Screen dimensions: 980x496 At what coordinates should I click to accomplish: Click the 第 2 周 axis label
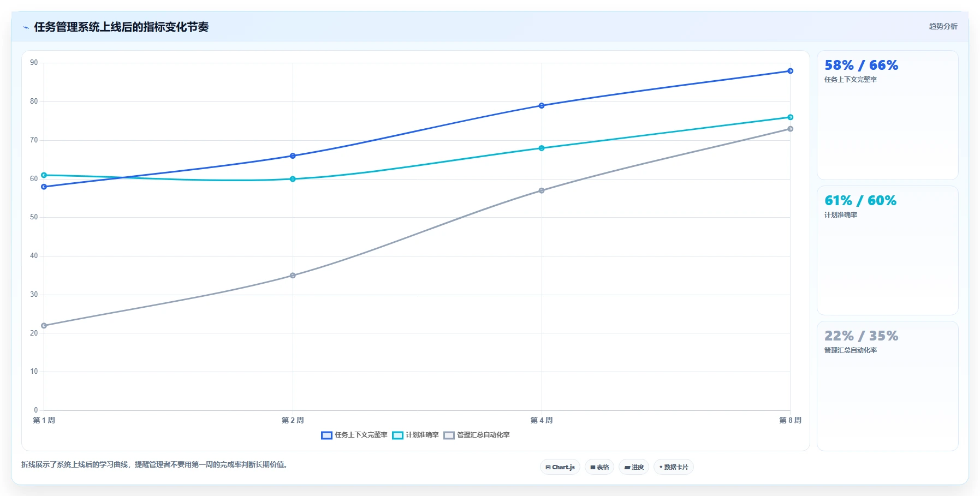[x=293, y=420]
